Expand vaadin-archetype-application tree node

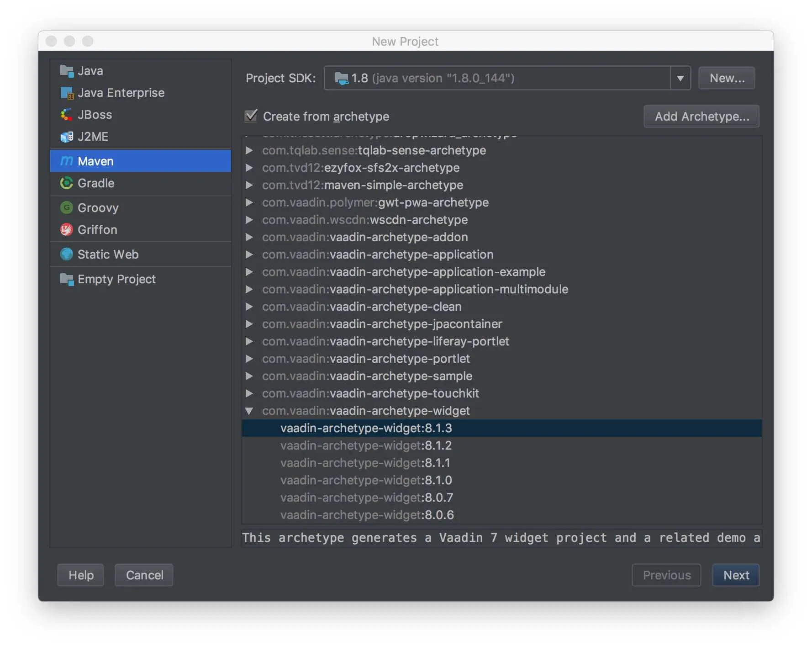coord(249,255)
